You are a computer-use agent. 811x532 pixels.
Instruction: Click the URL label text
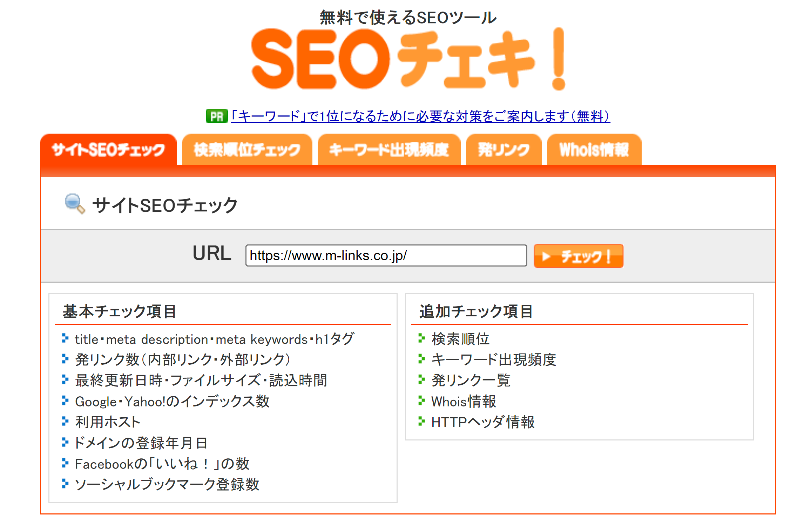coord(212,253)
